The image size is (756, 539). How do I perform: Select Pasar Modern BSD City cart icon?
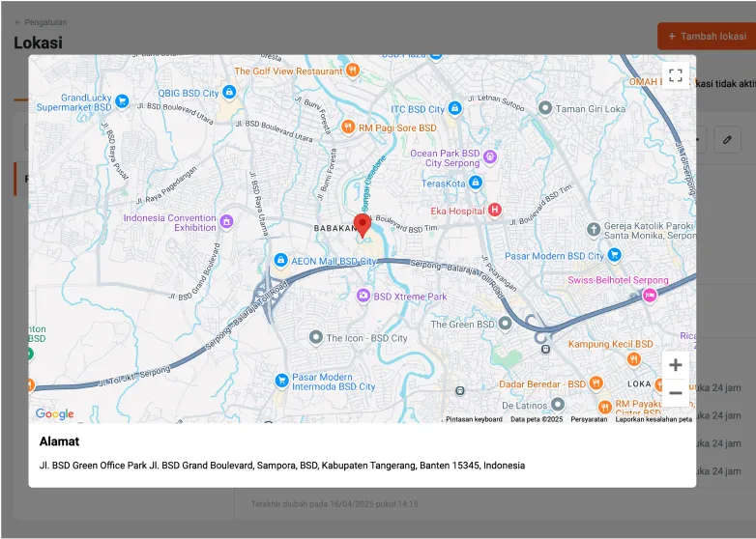(614, 255)
